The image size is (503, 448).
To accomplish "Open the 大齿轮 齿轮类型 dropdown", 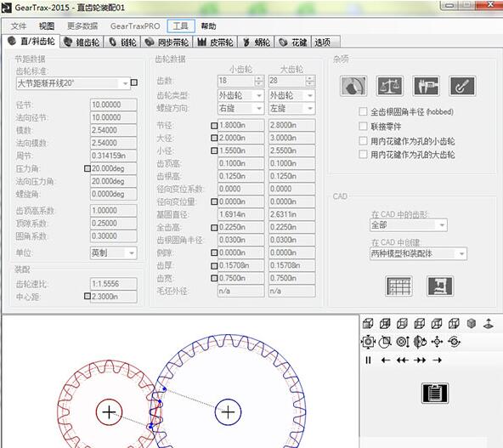I will pos(292,95).
